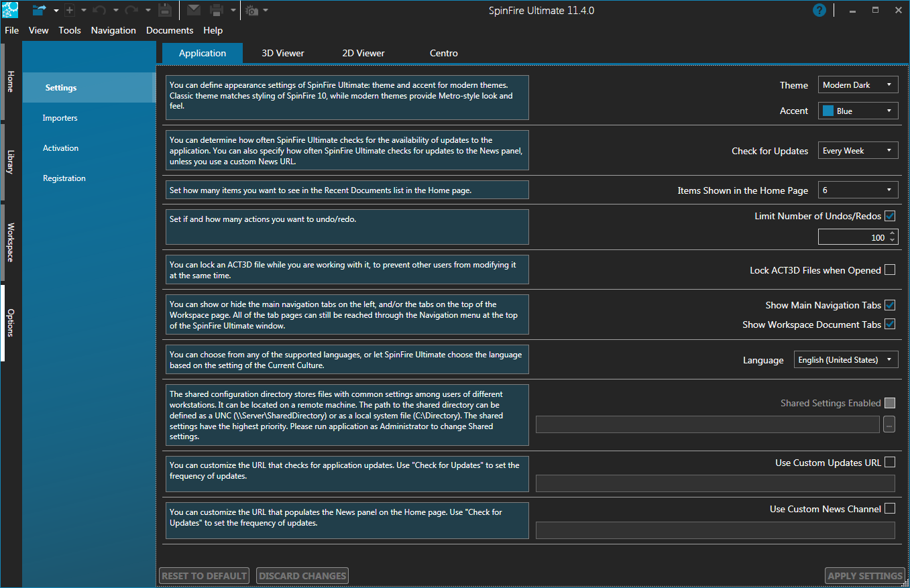Screen dimensions: 910x588
Task: Toggle Limit Number of Undos/Redos checkbox
Action: point(890,216)
